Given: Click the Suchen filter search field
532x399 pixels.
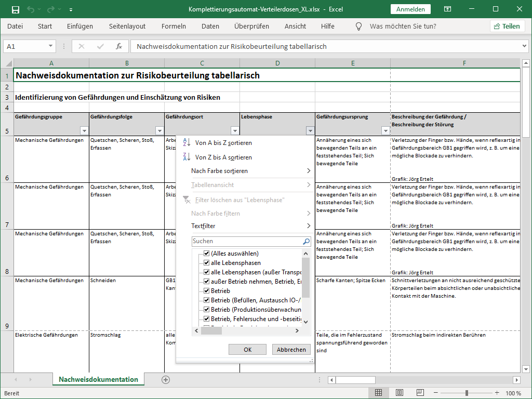Looking at the screenshot, I should pos(246,242).
